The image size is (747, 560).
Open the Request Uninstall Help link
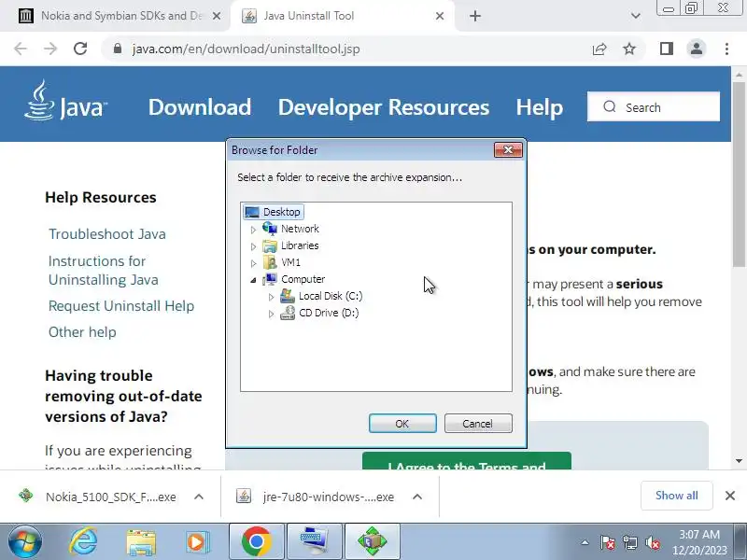point(121,306)
